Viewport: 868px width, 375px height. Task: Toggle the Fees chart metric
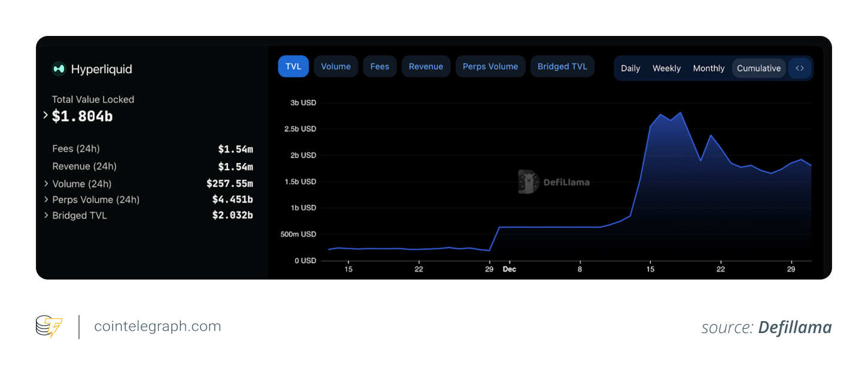380,66
